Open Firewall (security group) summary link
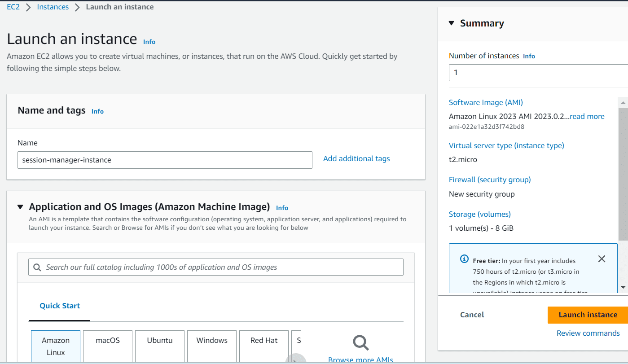Screen dimensions: 628x364 click(x=490, y=180)
